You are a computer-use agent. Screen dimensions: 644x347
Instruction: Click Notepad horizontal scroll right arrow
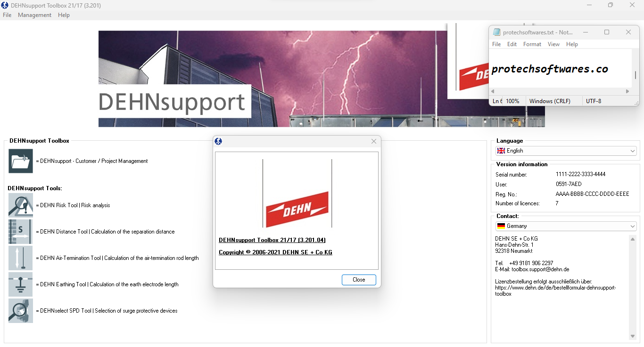click(627, 91)
